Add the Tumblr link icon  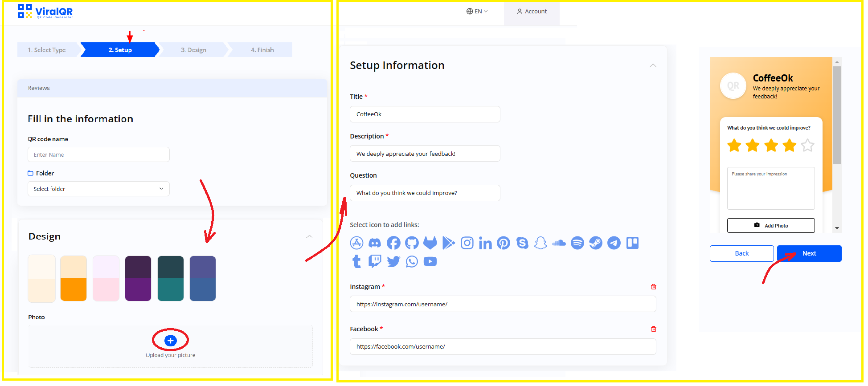tap(356, 261)
